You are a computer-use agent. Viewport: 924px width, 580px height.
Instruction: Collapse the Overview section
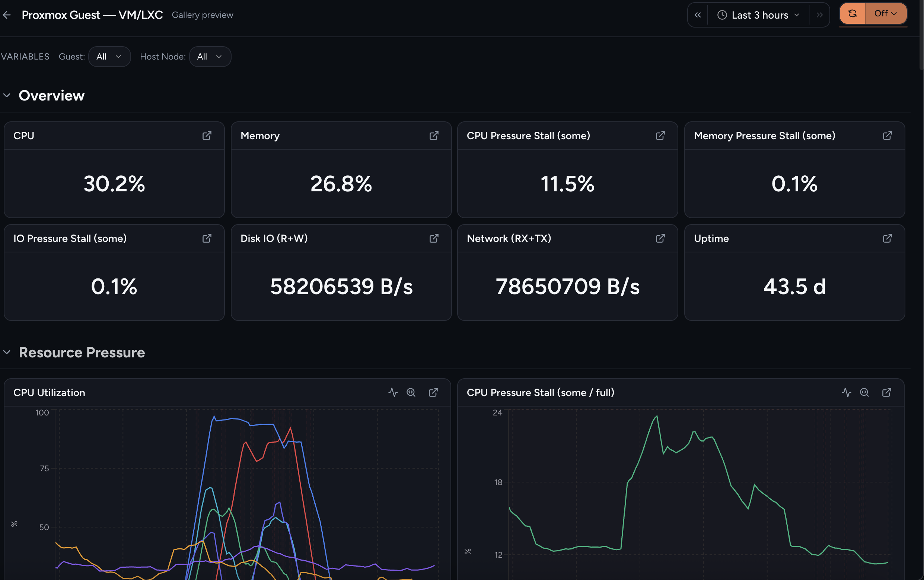(7, 96)
